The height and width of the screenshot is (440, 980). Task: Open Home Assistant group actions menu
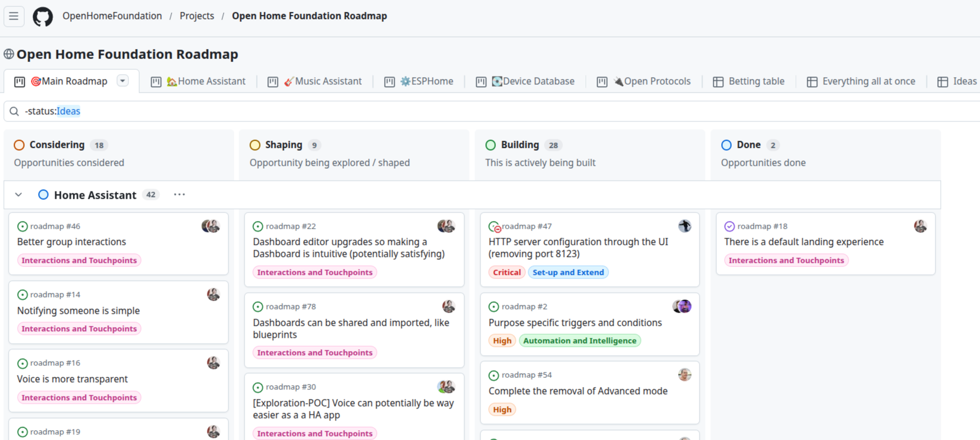[179, 195]
